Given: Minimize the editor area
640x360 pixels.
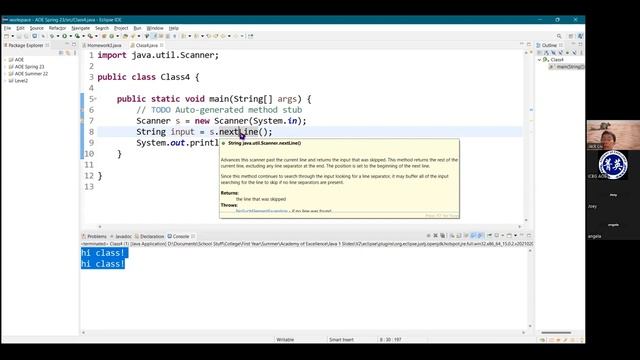Looking at the screenshot, I should (x=522, y=44).
